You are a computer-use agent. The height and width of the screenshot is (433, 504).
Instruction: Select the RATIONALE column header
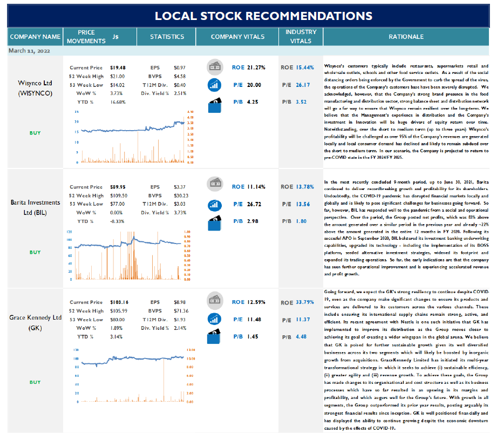(406, 37)
